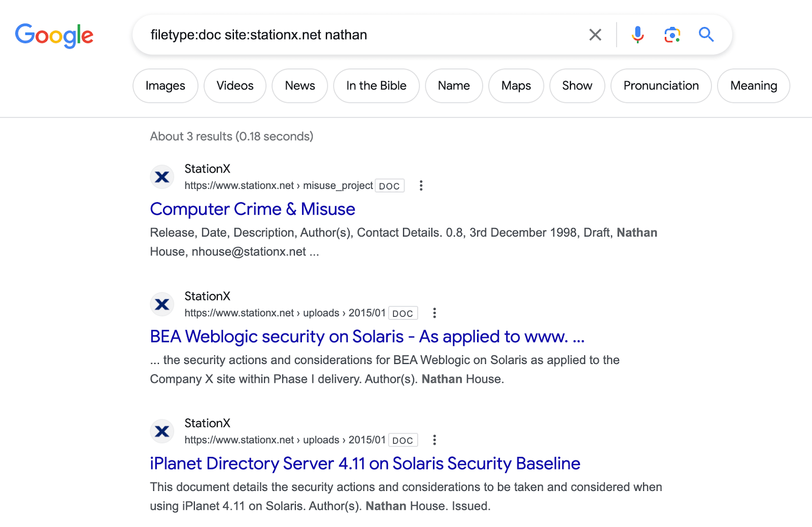Open three-dot menu for iPlanet Directory result
The image size is (812, 527).
point(434,440)
